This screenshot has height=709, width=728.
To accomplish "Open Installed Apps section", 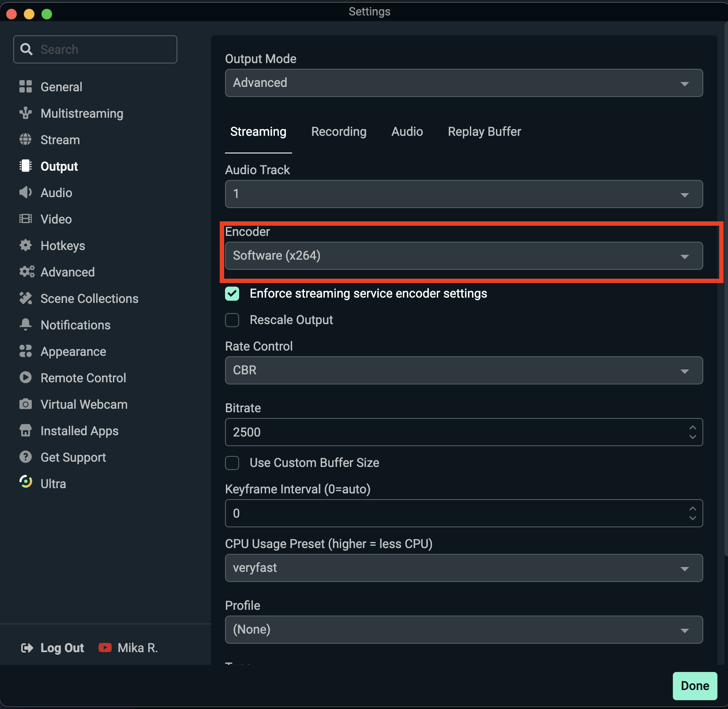I will tap(79, 431).
